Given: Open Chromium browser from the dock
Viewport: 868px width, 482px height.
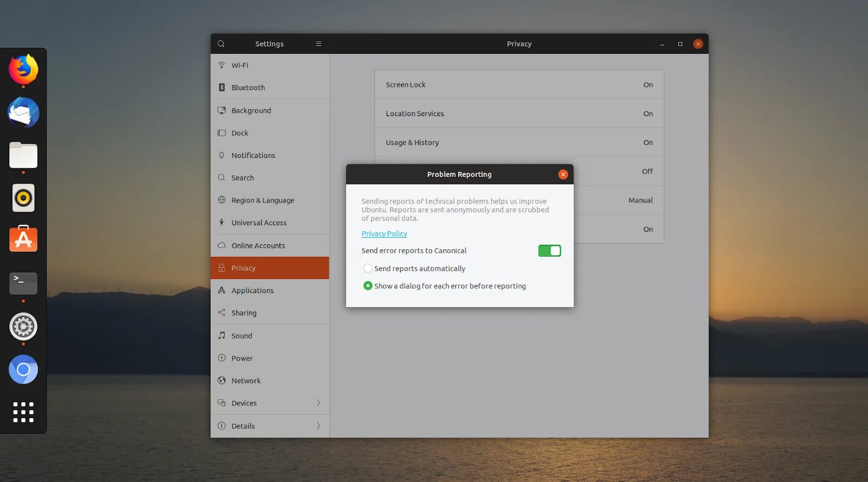Looking at the screenshot, I should pyautogui.click(x=23, y=370).
